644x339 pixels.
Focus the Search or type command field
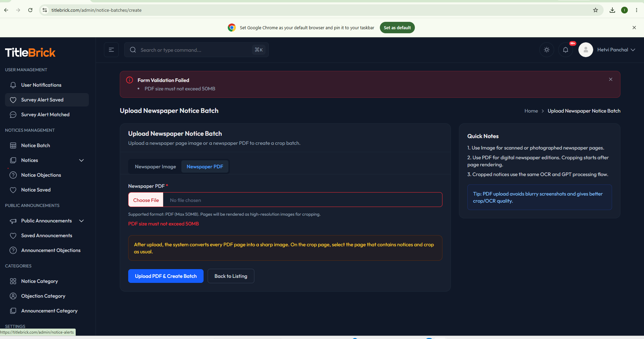196,50
